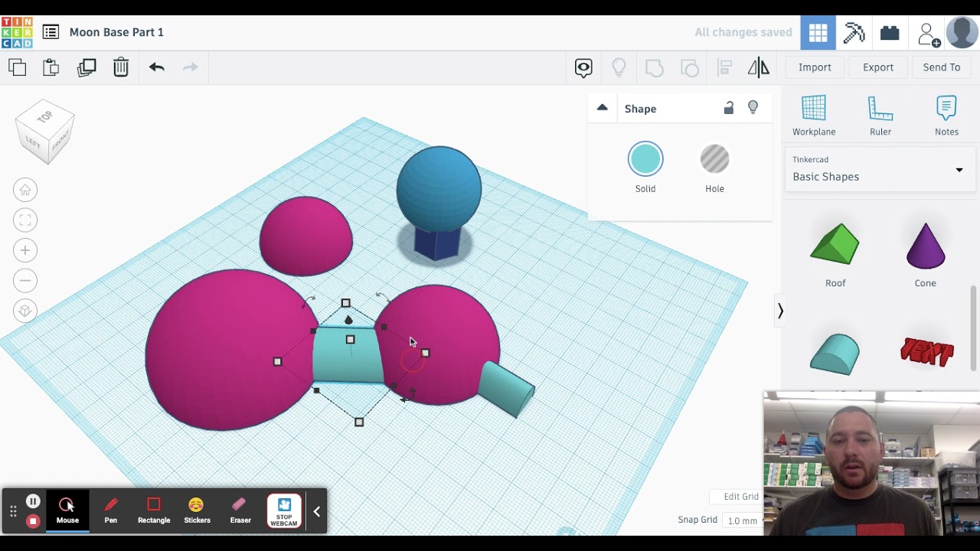Stop the recording red button
This screenshot has width=980, height=551.
(33, 521)
